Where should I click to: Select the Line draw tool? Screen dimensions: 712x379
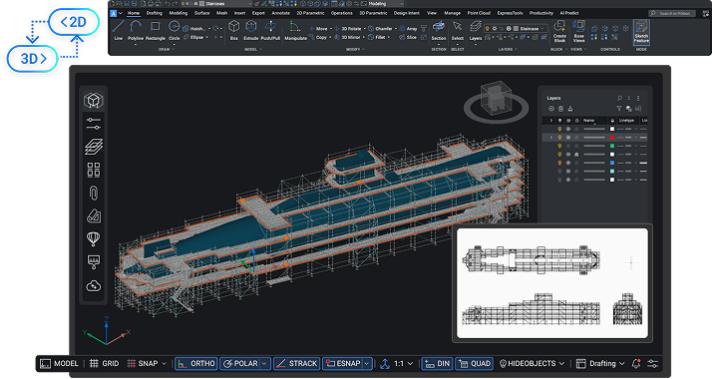click(x=119, y=30)
